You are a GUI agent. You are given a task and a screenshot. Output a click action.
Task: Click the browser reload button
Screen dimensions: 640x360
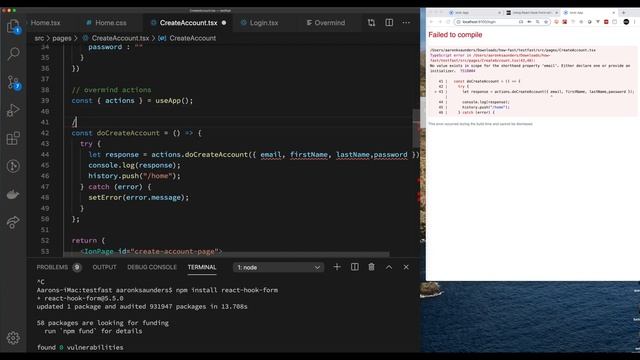(448, 22)
